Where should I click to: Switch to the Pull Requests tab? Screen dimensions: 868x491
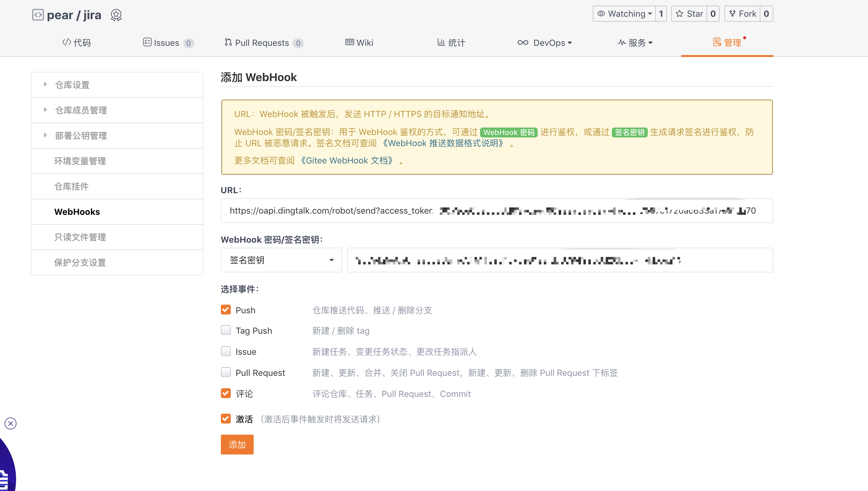pyautogui.click(x=264, y=43)
